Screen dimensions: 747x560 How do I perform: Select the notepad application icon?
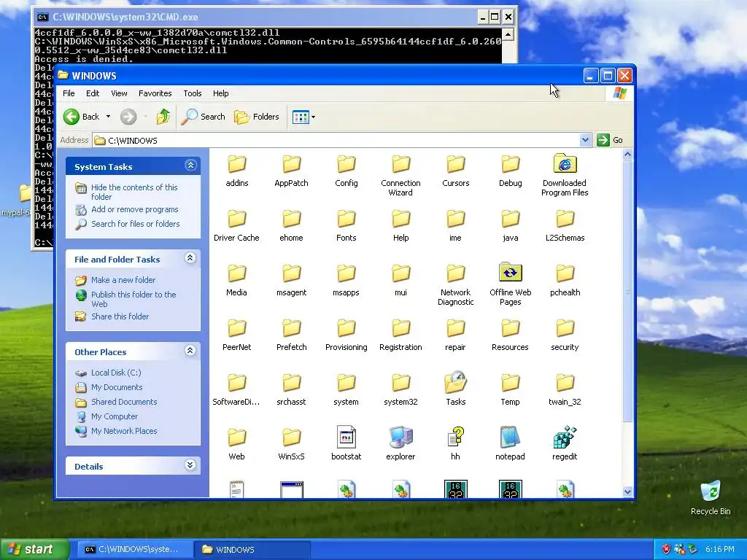click(510, 437)
